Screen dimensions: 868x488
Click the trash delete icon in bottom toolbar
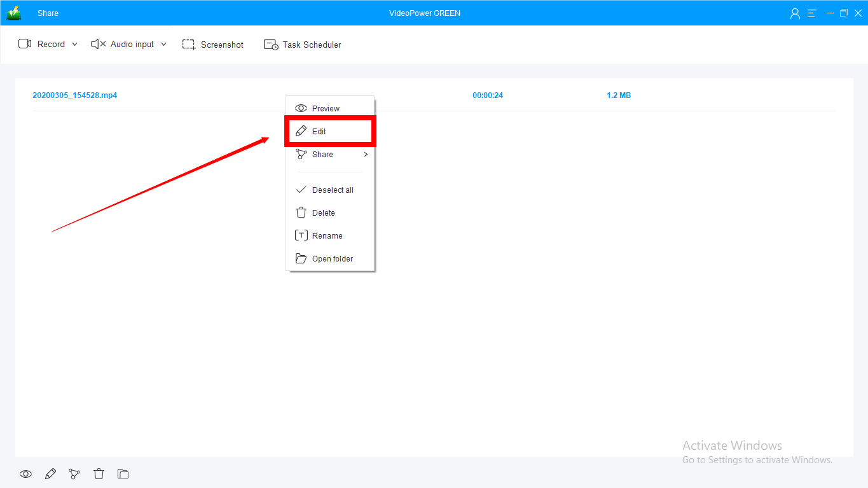pyautogui.click(x=99, y=474)
